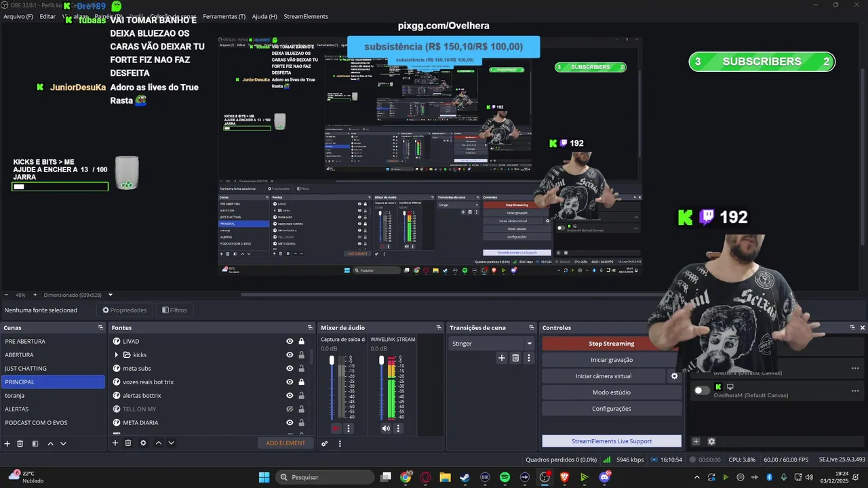Open the Ferramentas (T) menu
Image resolution: width=868 pixels, height=488 pixels.
click(x=224, y=16)
